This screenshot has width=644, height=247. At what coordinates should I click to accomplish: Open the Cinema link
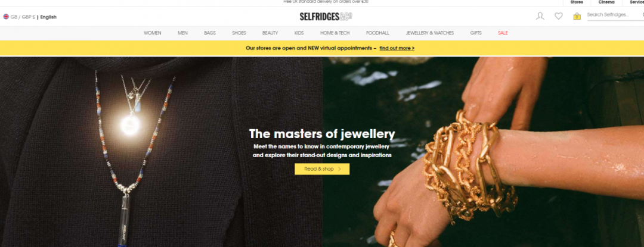click(606, 2)
